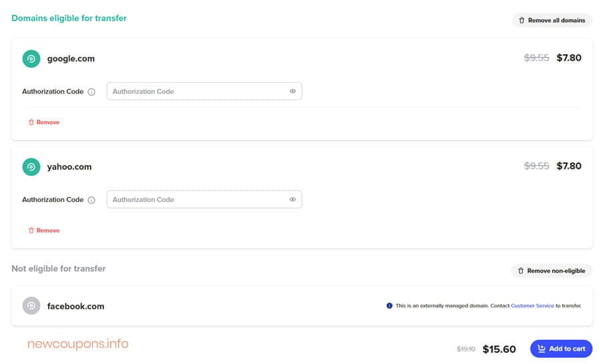600x364 pixels.
Task: Click the Not eligible for transfer heading
Action: [x=59, y=269]
